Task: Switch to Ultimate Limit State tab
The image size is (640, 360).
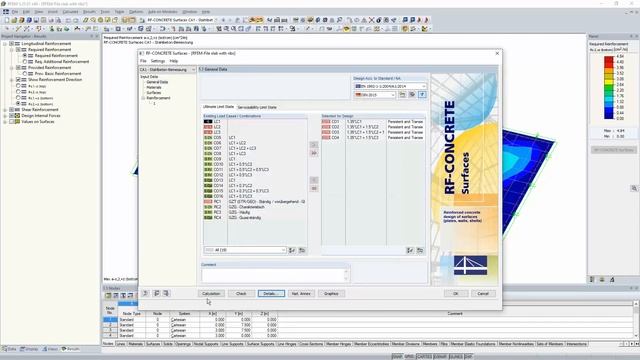Action: (218, 107)
